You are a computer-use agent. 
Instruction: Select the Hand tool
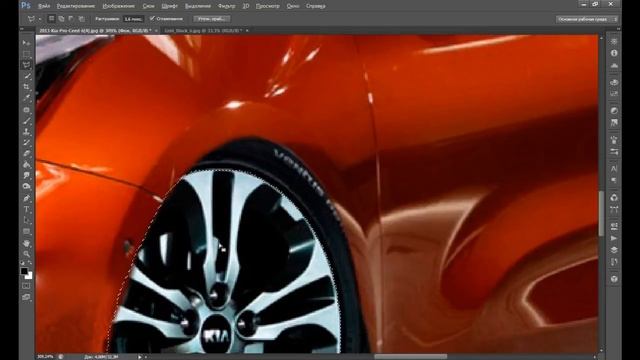[x=27, y=243]
